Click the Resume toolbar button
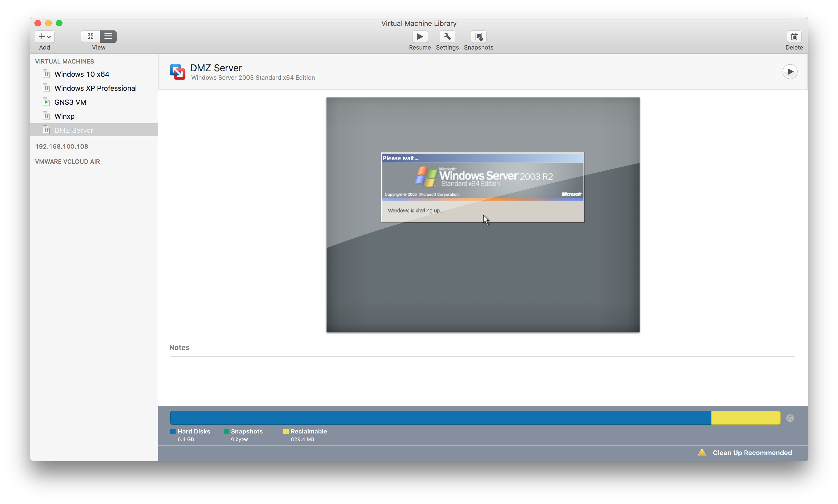Viewport: 838px width, 504px height. tap(420, 36)
